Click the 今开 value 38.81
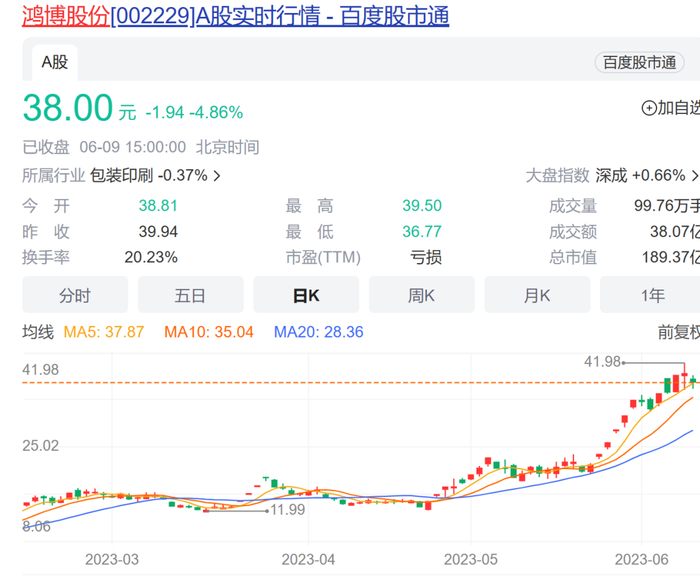The height and width of the screenshot is (576, 700). pos(158,206)
